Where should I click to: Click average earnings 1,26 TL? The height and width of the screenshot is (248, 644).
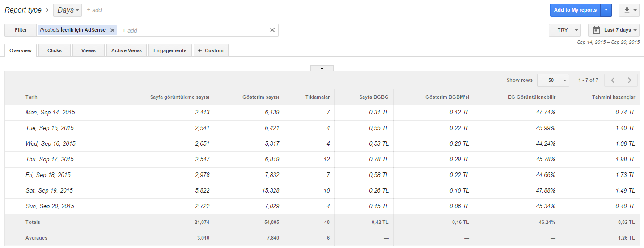626,238
